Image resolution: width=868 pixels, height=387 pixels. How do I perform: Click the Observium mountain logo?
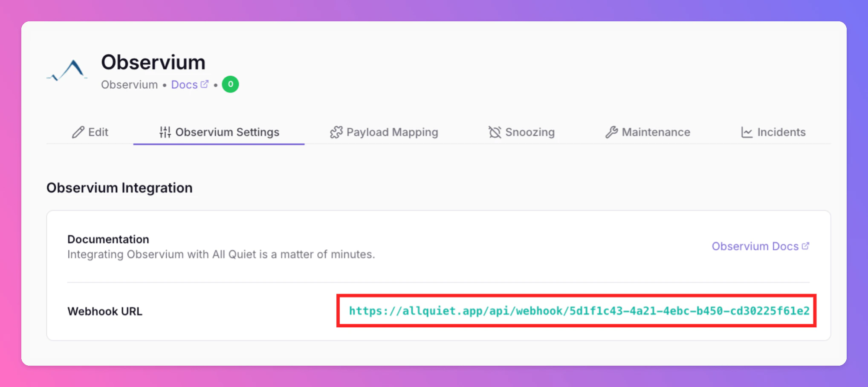tap(67, 70)
